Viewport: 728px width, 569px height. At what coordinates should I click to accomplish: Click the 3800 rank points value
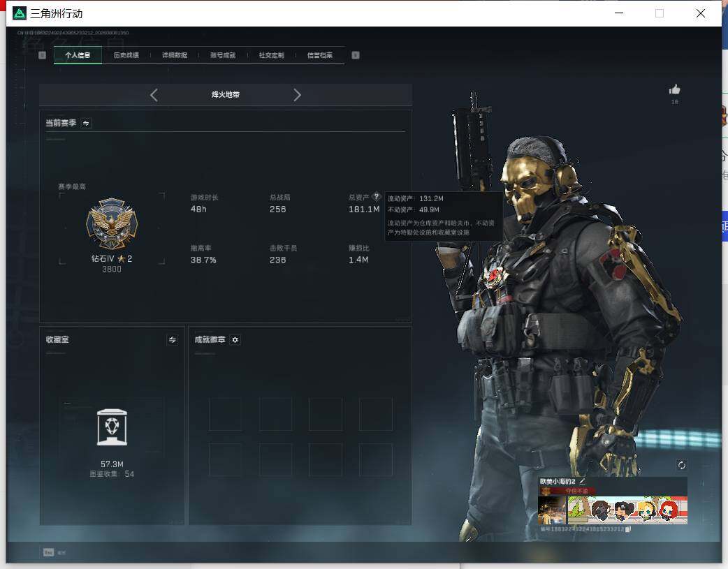tap(111, 269)
